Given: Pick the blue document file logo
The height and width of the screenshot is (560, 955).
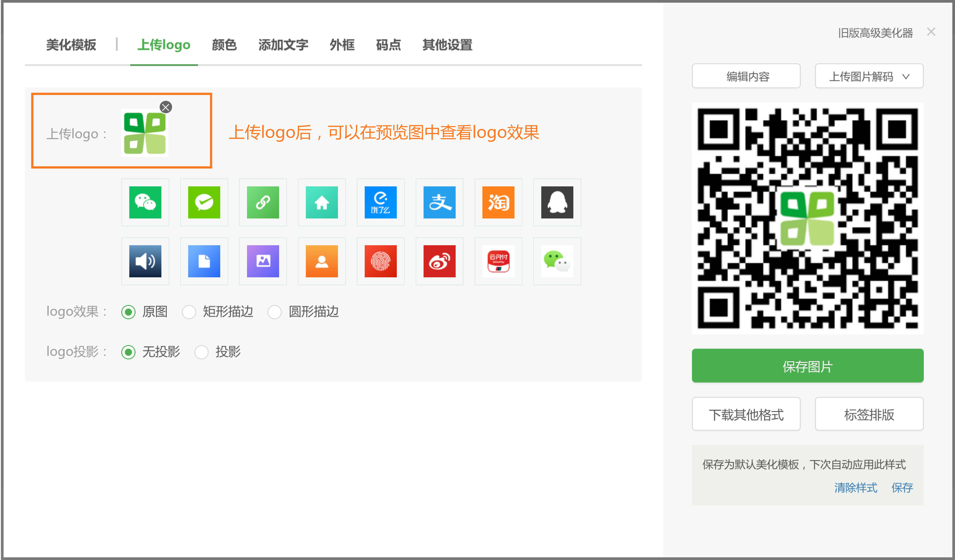Looking at the screenshot, I should [204, 261].
